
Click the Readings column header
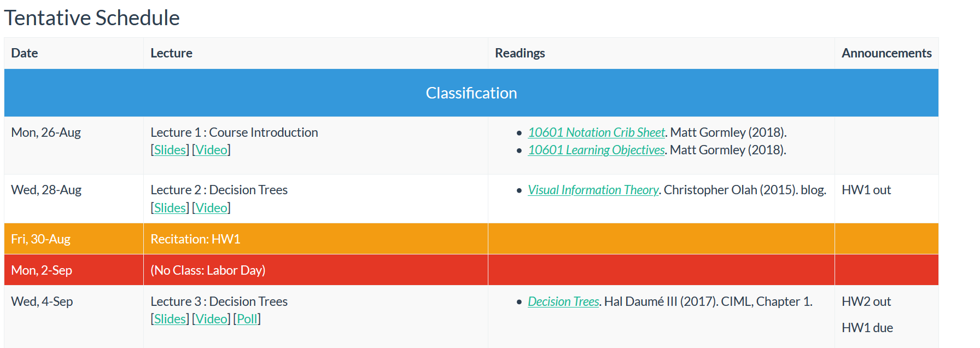tap(520, 53)
